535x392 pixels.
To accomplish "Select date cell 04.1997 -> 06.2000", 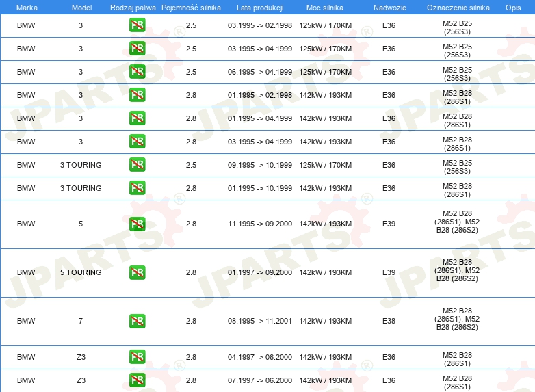I will (260, 357).
